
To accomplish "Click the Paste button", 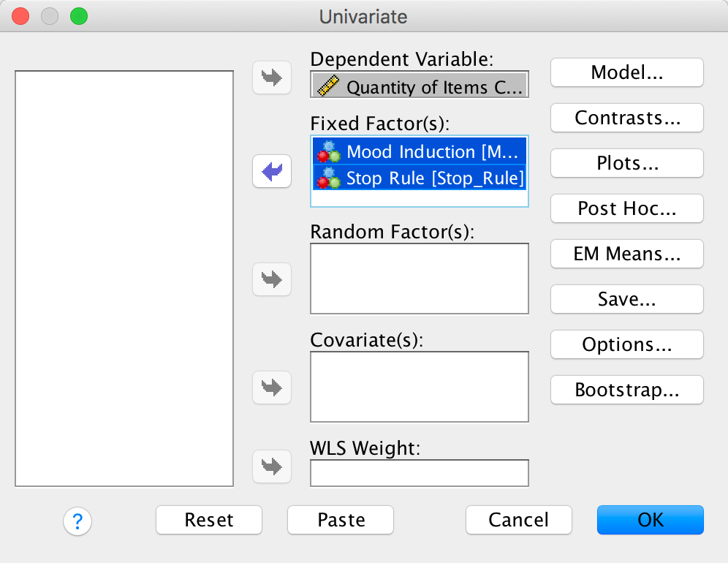I will point(341,520).
